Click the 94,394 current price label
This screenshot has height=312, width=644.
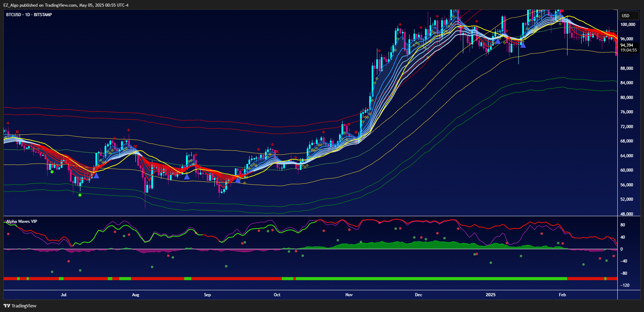627,45
